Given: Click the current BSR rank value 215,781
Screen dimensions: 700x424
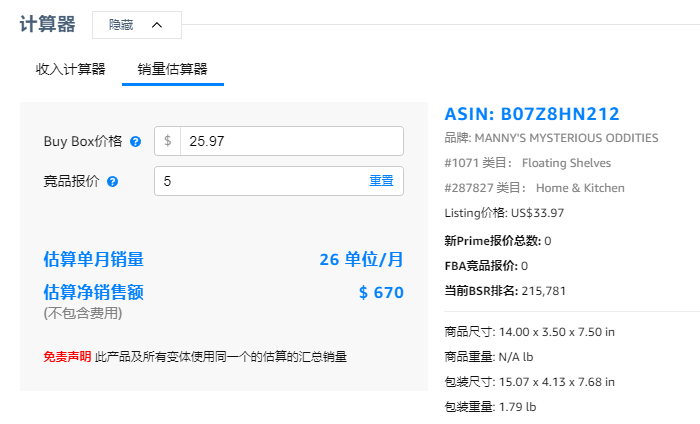Looking at the screenshot, I should (544, 291).
